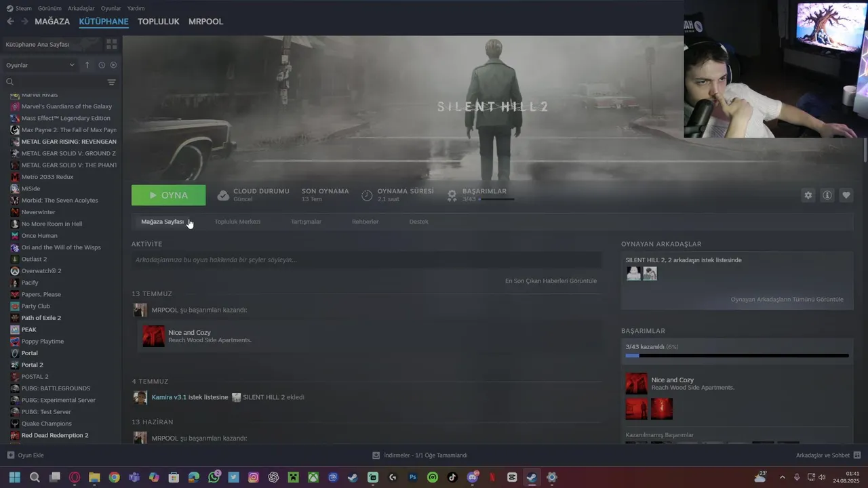868x488 pixels.
Task: Click second friend avatar in wishlist panel
Action: tap(650, 273)
